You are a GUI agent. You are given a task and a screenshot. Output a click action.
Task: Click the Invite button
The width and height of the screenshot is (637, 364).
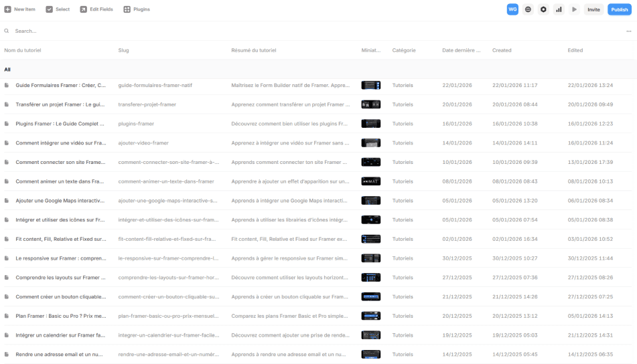click(593, 9)
